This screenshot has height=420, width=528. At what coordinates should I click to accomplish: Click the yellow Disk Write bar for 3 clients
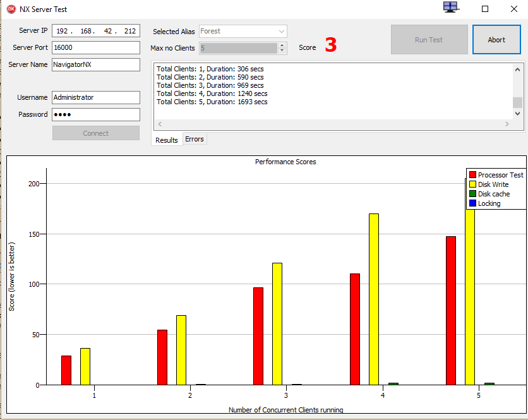[x=277, y=323]
